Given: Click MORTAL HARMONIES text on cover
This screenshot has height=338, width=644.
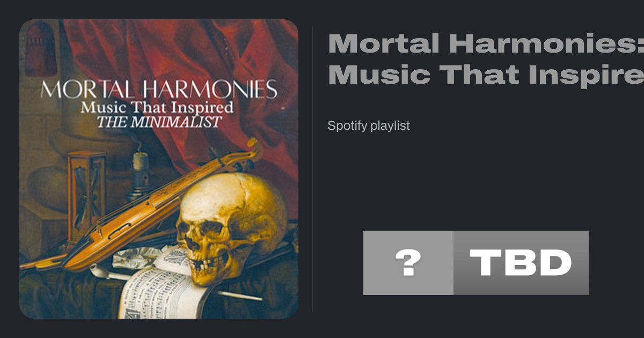Looking at the screenshot, I should click(x=159, y=89).
